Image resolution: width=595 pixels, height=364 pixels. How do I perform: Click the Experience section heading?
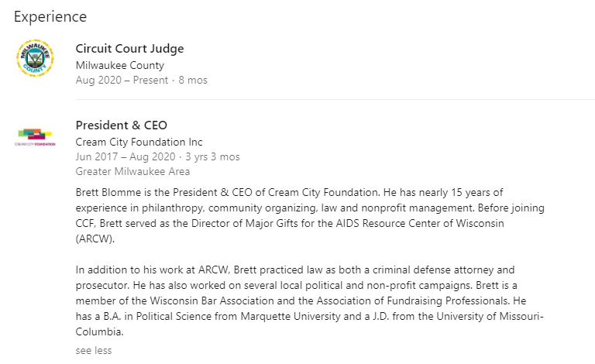[x=50, y=16]
